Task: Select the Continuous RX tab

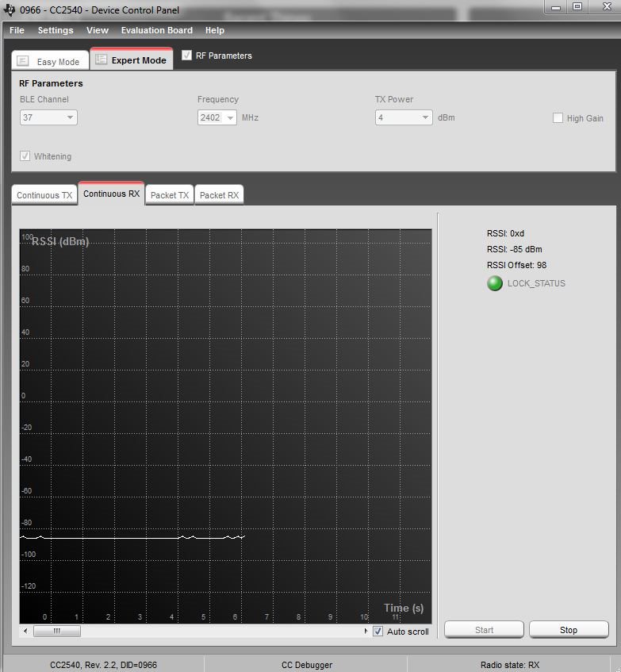Action: click(x=111, y=194)
